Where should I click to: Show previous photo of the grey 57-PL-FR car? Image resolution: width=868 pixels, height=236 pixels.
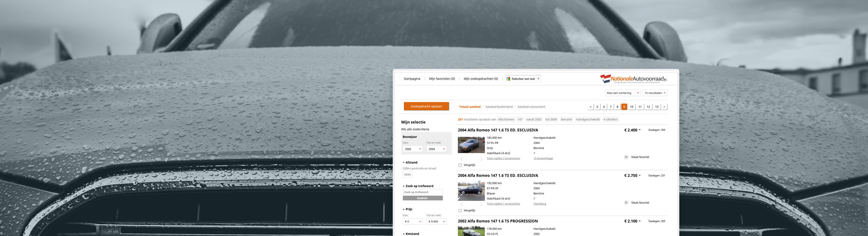(x=462, y=159)
